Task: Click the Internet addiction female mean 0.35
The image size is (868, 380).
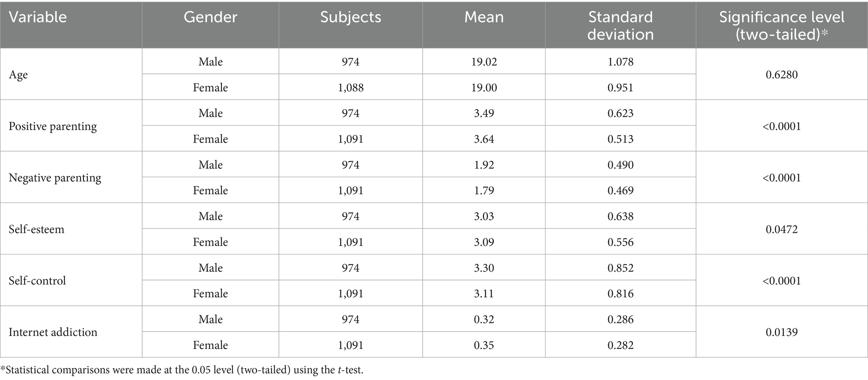Action: pyautogui.click(x=484, y=345)
